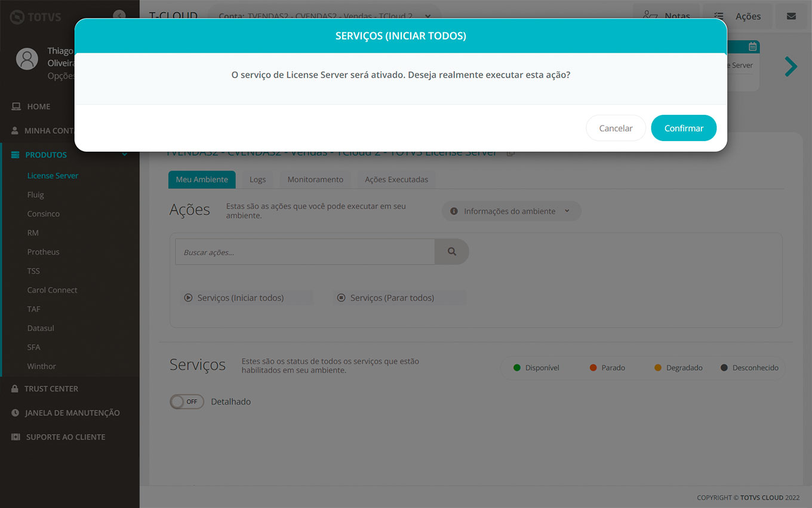
Task: Select License Server in products list
Action: pos(53,176)
